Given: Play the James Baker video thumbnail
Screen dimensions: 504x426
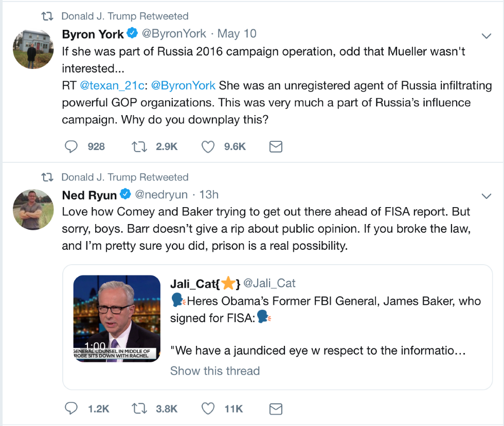Looking at the screenshot, I should 117,319.
